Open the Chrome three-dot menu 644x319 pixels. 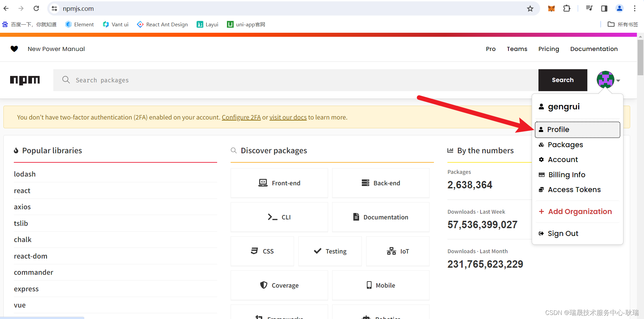(x=635, y=8)
